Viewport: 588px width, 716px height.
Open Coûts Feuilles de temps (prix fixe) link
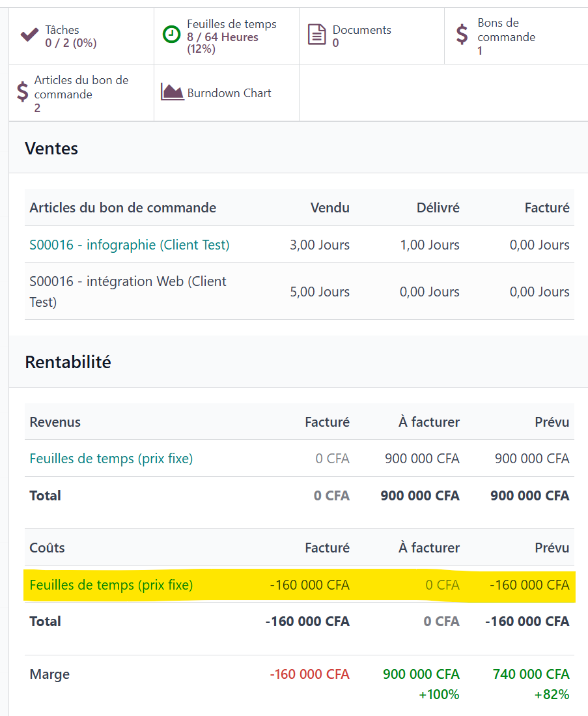click(x=111, y=585)
